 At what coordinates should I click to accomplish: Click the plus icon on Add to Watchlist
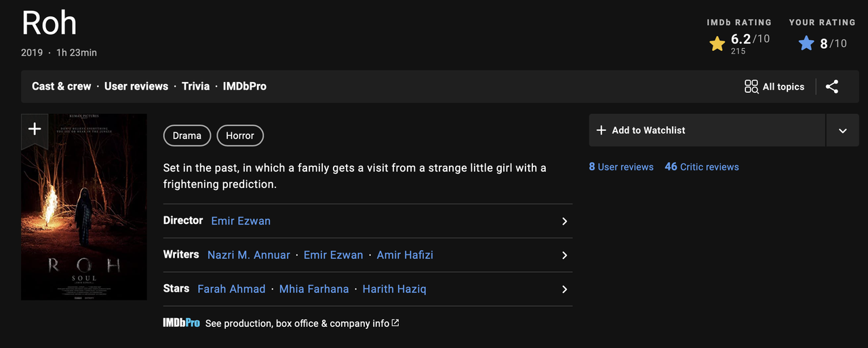601,130
